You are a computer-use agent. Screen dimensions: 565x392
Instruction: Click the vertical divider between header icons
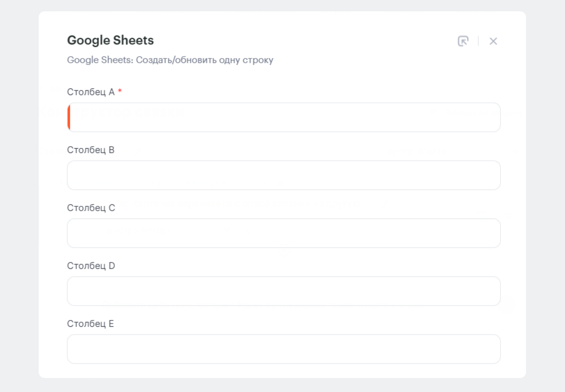point(478,41)
